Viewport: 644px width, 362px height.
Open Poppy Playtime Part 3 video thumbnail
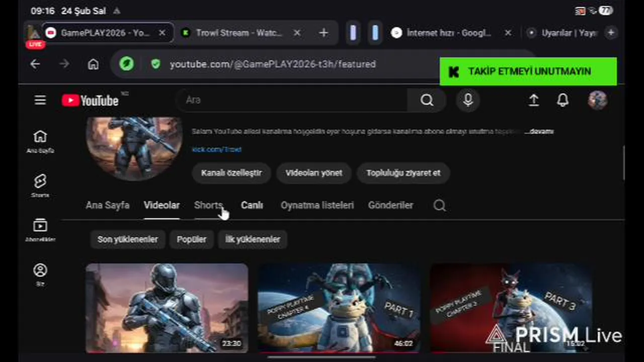click(x=511, y=308)
